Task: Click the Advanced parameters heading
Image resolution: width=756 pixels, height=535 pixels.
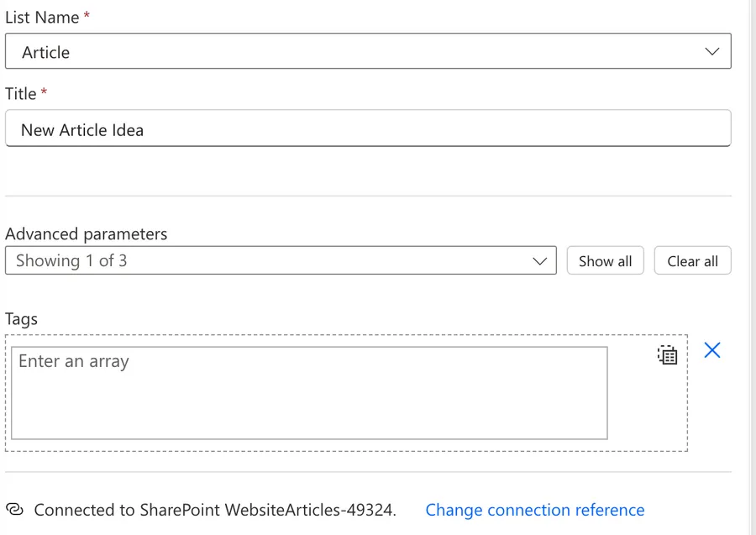Action: (86, 234)
